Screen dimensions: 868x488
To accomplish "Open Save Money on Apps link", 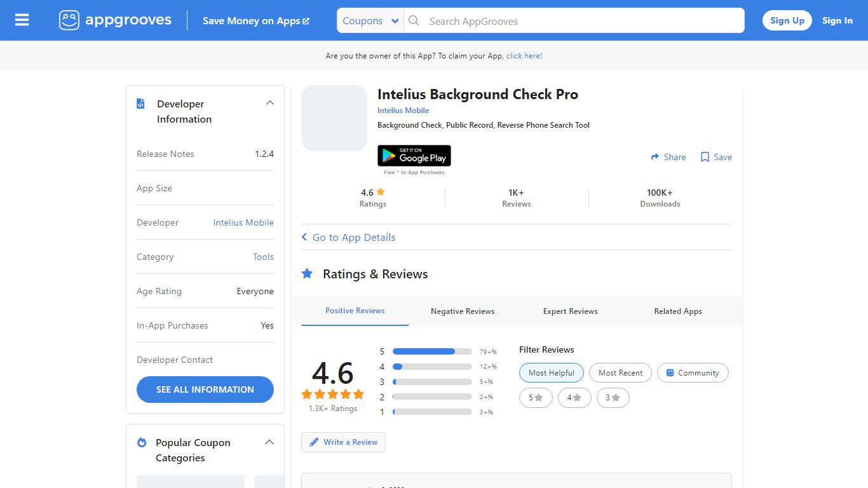I will click(x=256, y=21).
